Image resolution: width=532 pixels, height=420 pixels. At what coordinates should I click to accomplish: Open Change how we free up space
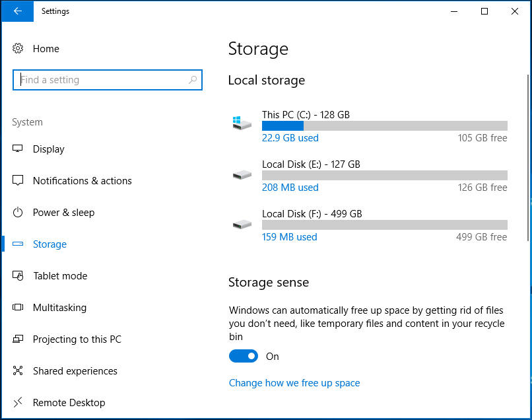coord(294,383)
